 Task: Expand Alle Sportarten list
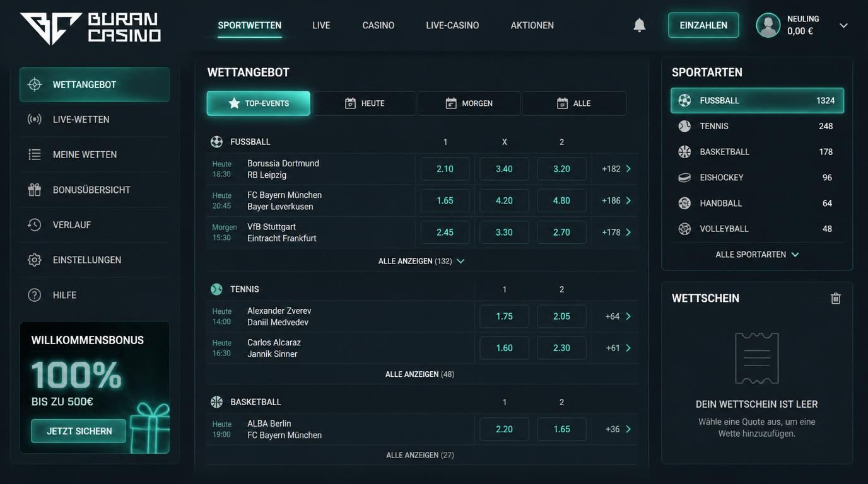[x=757, y=255]
